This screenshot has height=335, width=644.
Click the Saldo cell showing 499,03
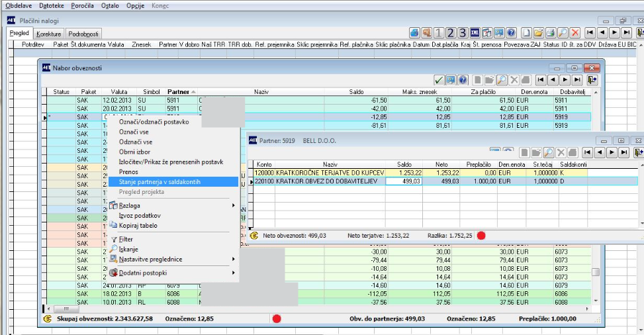coord(404,181)
